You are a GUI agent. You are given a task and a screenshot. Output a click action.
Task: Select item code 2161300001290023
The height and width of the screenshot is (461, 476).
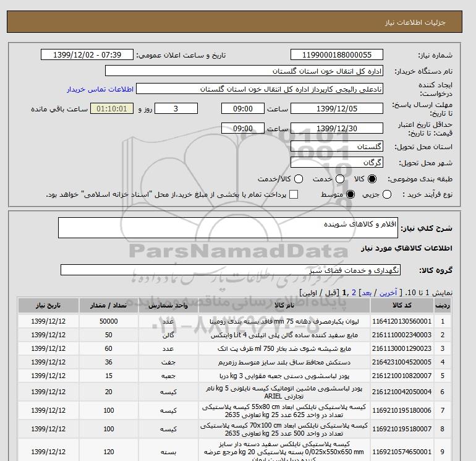(x=402, y=348)
